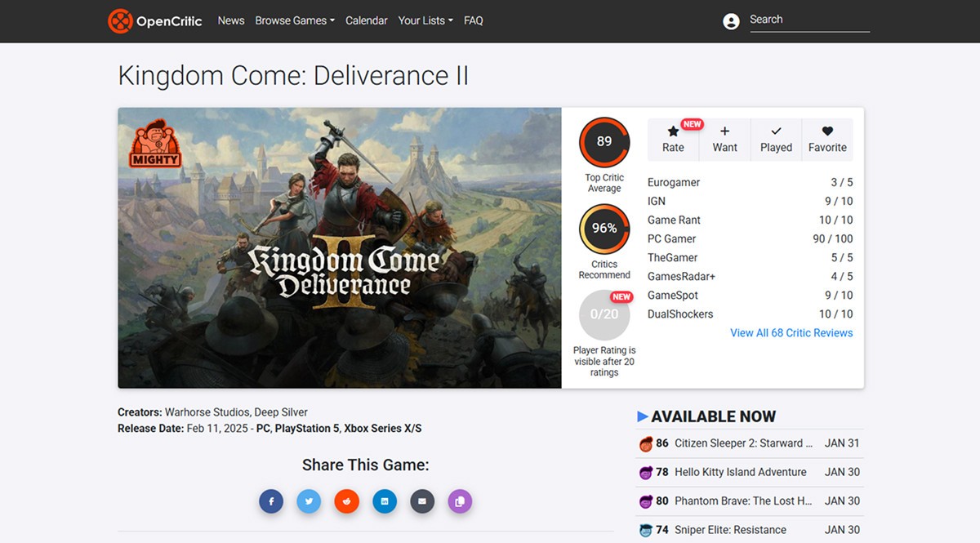Rate the game using the star button
Viewport: 980px width, 543px height.
pos(673,139)
